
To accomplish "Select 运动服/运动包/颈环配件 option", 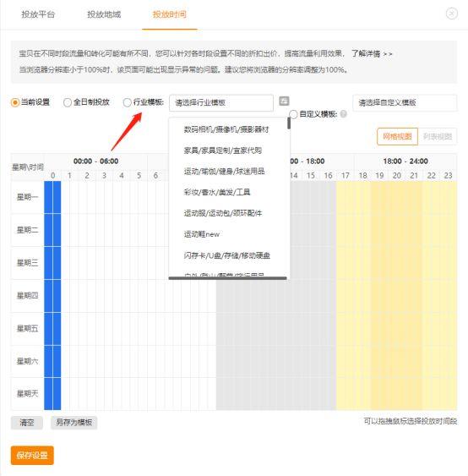I will 223,213.
